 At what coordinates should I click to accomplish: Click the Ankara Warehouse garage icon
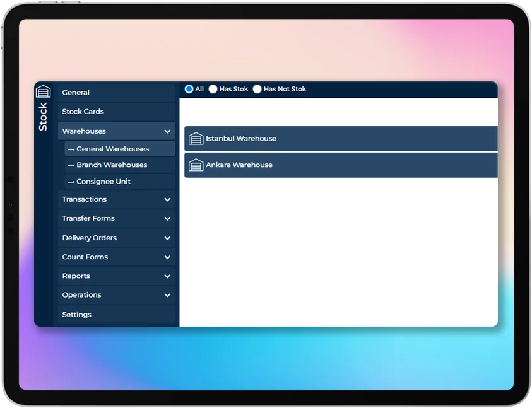click(x=196, y=165)
